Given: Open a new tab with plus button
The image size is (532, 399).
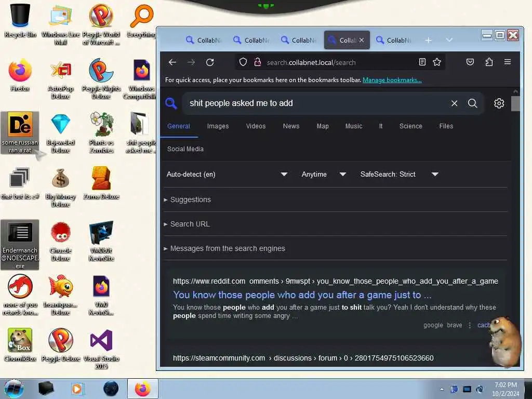Looking at the screenshot, I should [429, 40].
